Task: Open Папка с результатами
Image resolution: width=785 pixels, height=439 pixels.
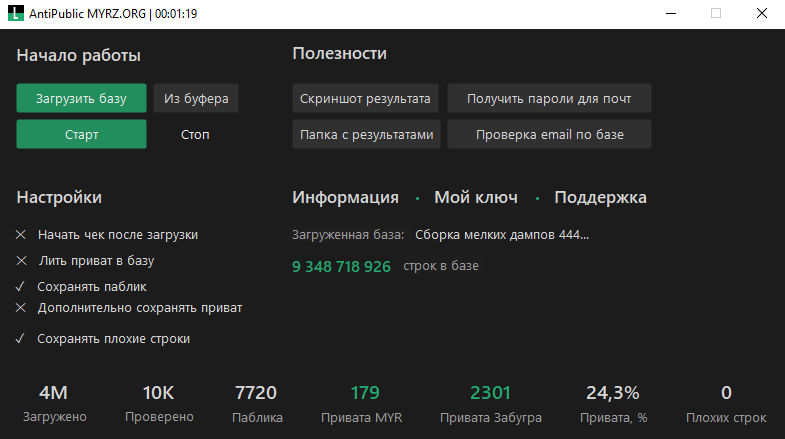Action: pyautogui.click(x=366, y=134)
